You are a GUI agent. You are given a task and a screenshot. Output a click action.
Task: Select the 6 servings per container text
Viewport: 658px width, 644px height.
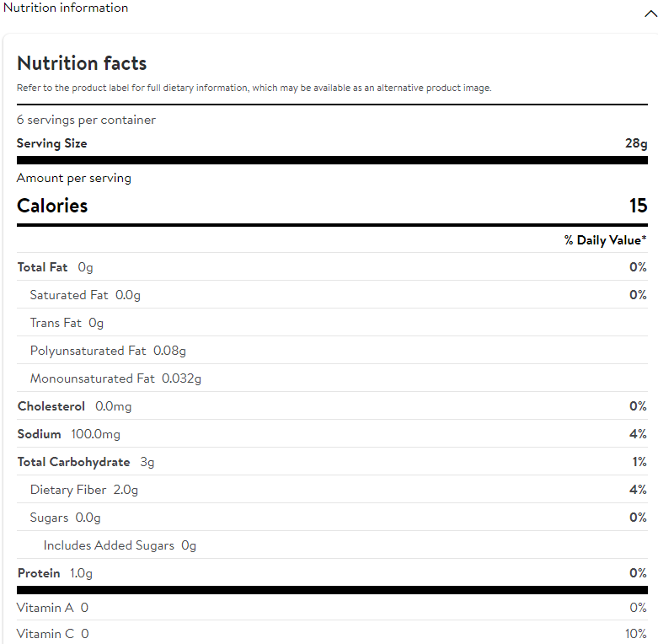click(86, 120)
